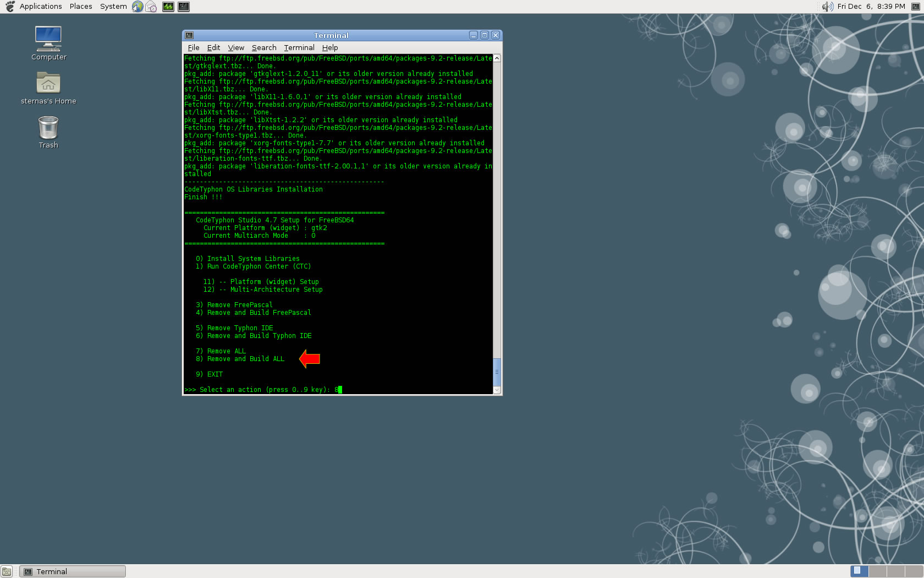
Task: Click the '3) Remove FreePascal' line
Action: pos(234,305)
